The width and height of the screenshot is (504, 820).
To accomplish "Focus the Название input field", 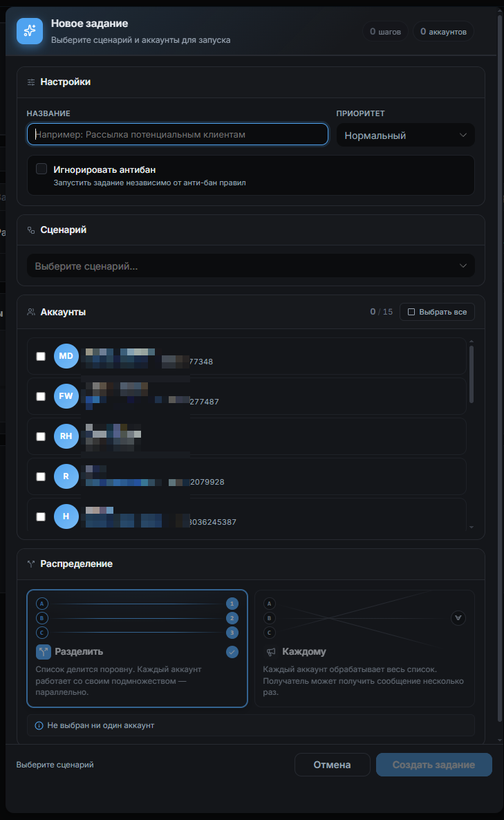I will 178,134.
